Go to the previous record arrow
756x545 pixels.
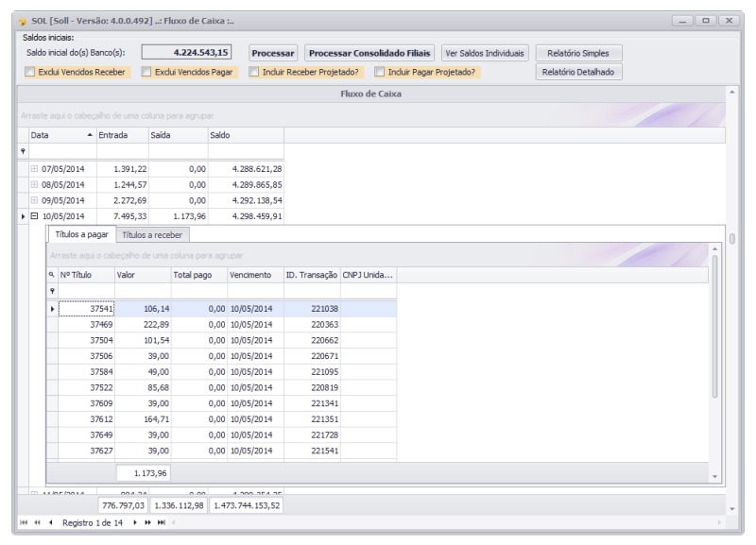51,521
